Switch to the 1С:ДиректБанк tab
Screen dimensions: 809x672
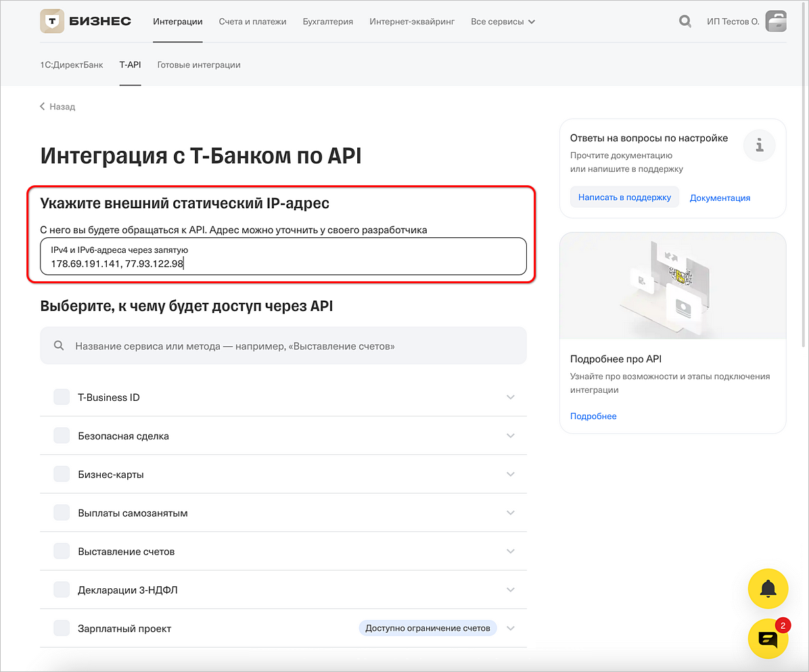[x=71, y=65]
